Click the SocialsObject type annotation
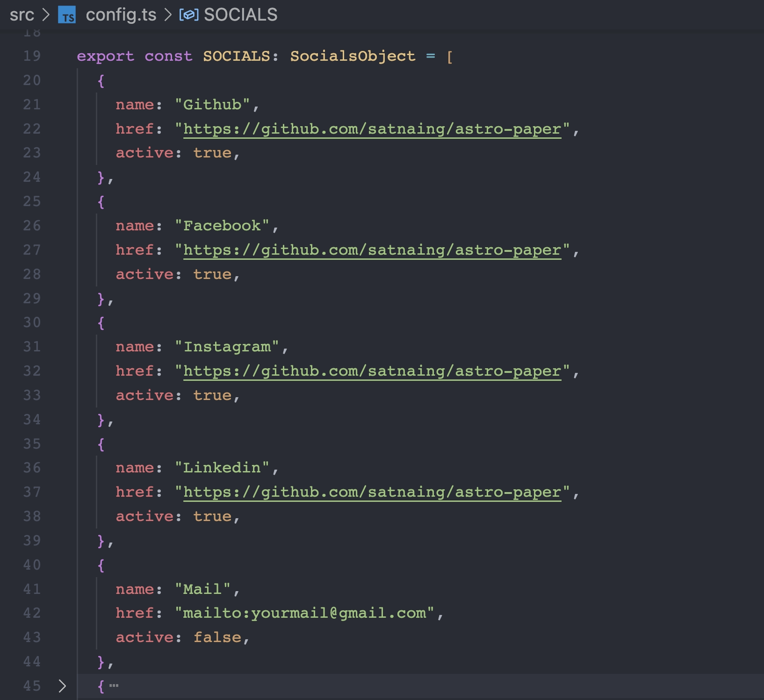This screenshot has width=764, height=700. click(353, 56)
